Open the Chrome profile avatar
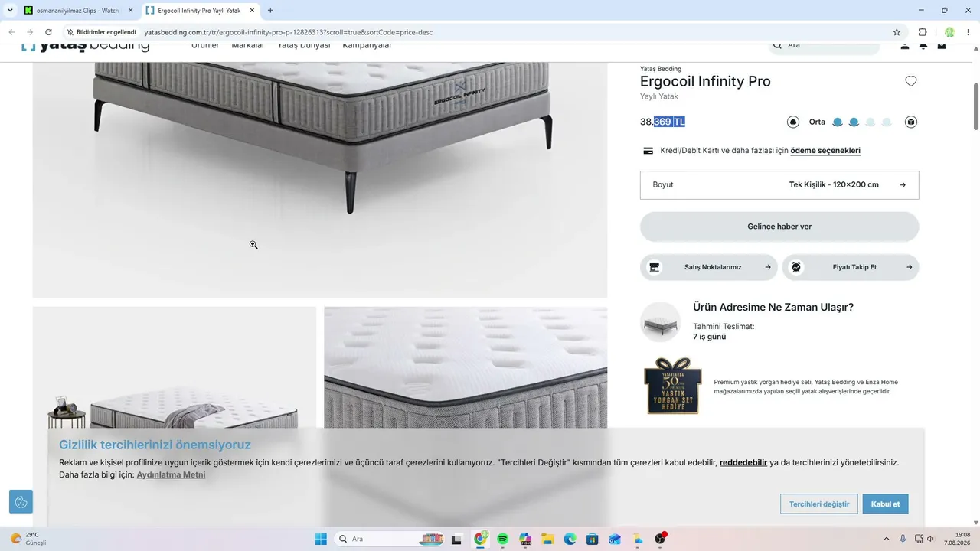 pyautogui.click(x=949, y=32)
